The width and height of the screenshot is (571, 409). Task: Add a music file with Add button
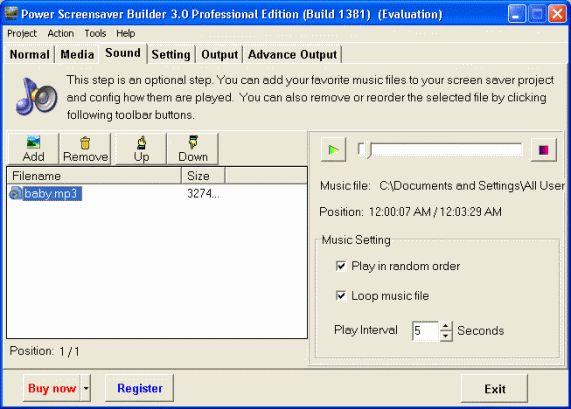(33, 149)
